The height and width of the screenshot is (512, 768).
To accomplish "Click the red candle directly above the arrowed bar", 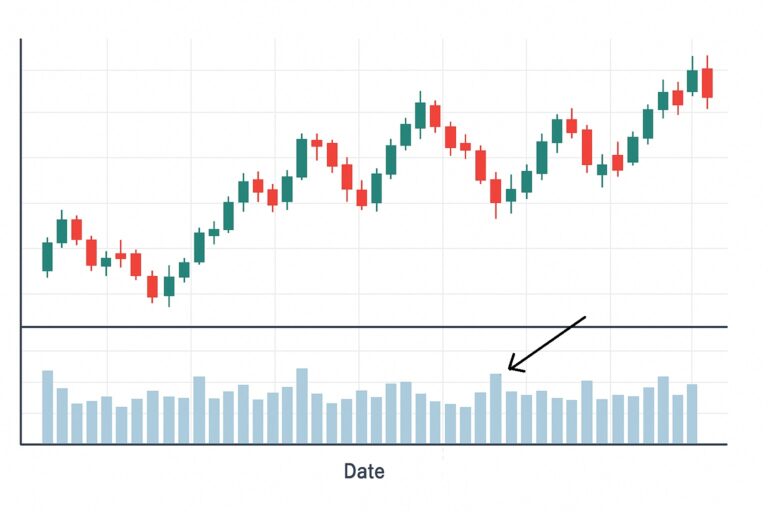I will pos(495,191).
